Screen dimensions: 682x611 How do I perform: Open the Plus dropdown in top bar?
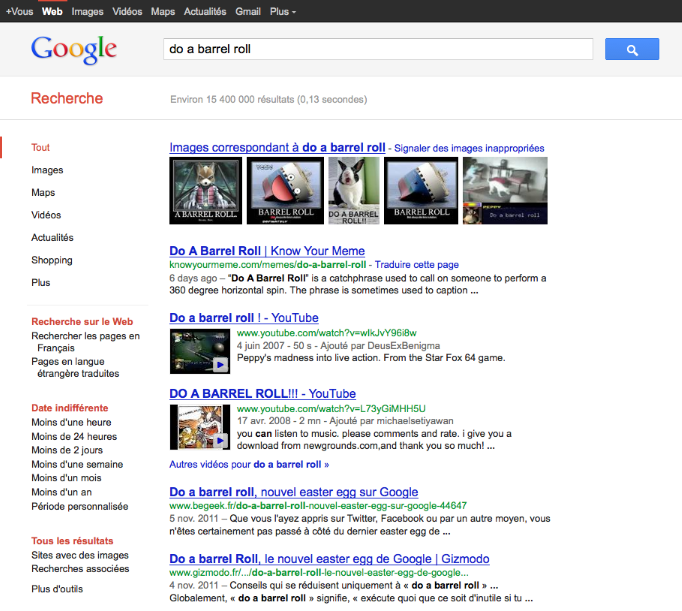click(x=283, y=12)
